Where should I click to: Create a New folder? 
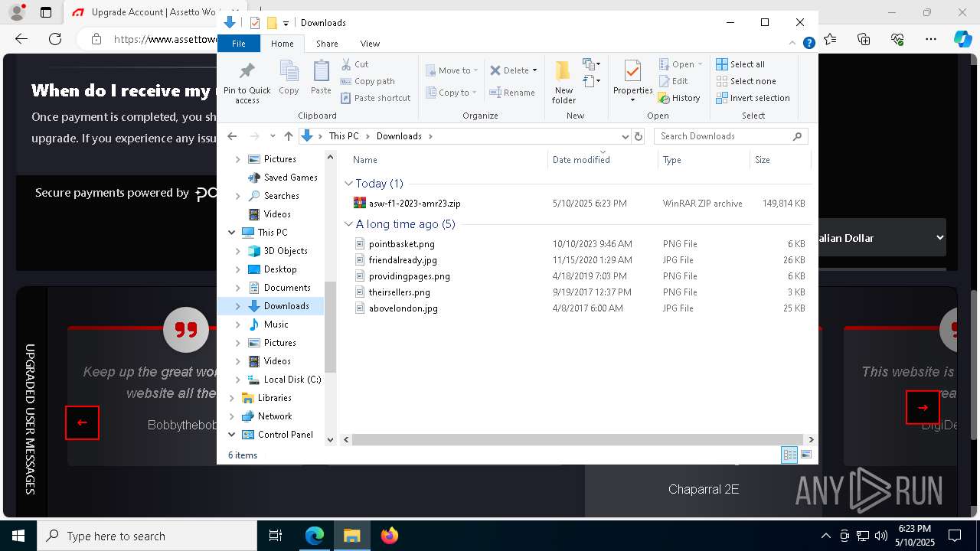563,83
